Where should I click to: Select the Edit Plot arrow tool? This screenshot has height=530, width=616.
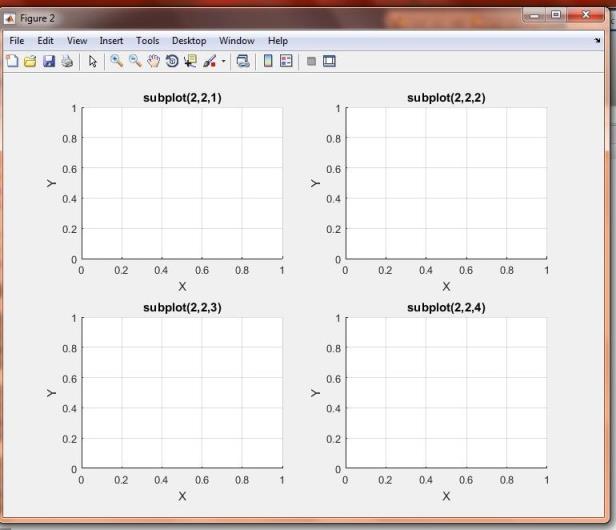(x=93, y=61)
